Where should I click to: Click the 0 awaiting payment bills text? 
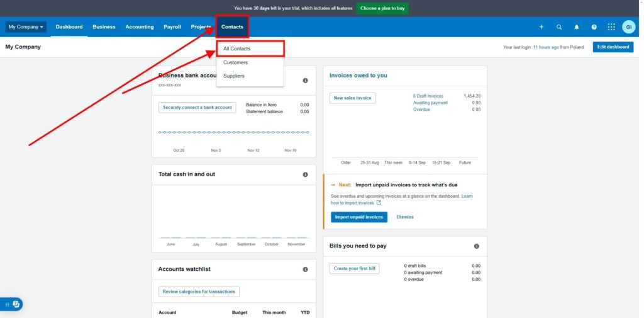pos(423,272)
